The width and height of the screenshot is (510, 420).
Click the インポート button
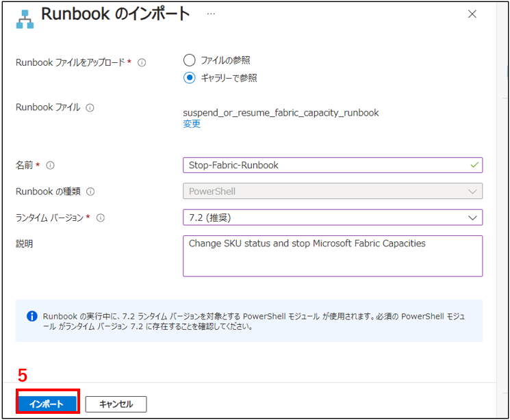tap(47, 404)
